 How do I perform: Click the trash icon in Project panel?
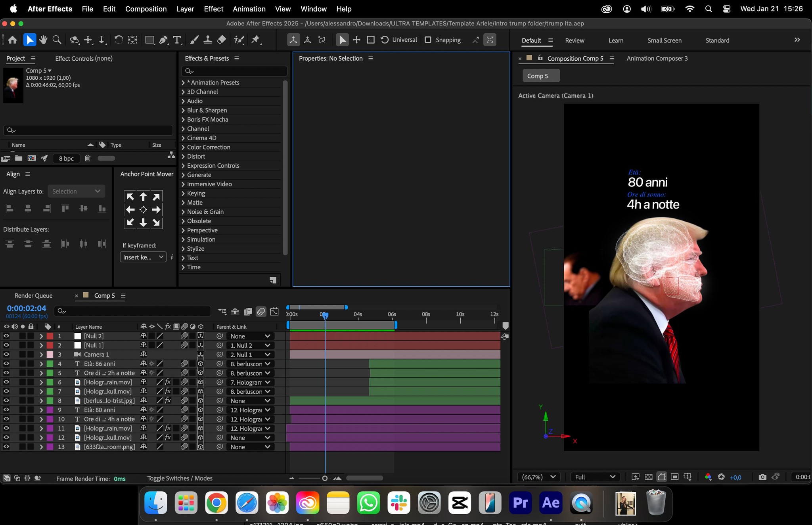pos(88,158)
